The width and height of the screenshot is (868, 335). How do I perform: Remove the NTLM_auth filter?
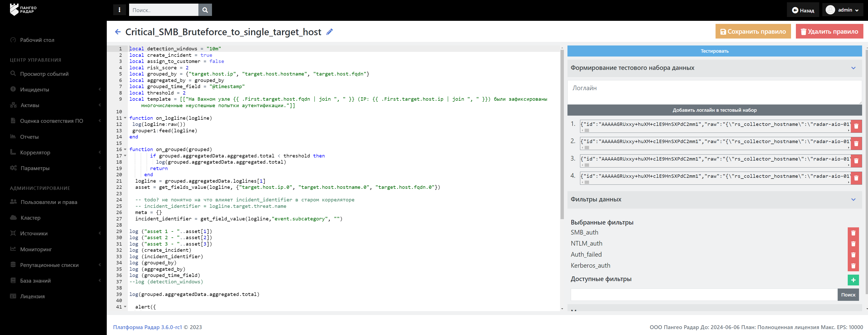pyautogui.click(x=853, y=244)
